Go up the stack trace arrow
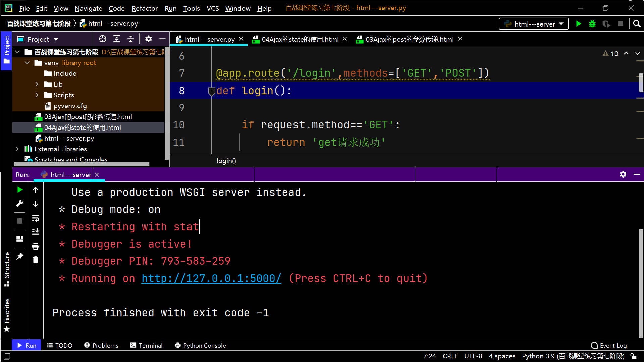The width and height of the screenshot is (644, 362). (x=36, y=190)
